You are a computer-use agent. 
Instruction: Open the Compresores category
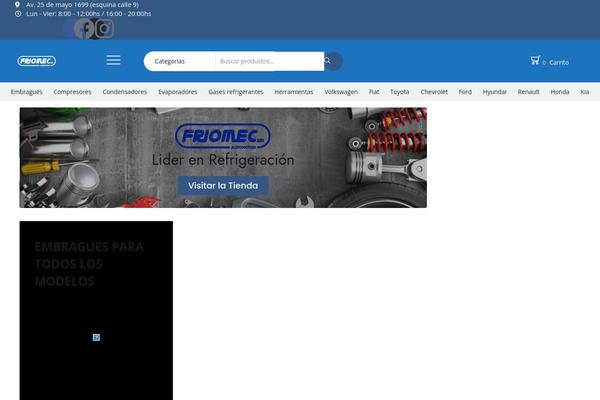(72, 92)
